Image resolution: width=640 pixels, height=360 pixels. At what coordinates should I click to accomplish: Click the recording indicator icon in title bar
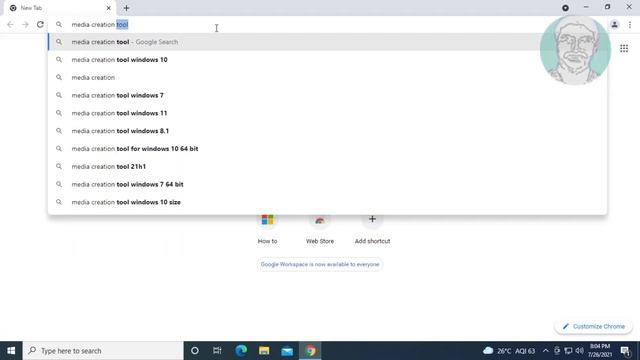pos(565,8)
